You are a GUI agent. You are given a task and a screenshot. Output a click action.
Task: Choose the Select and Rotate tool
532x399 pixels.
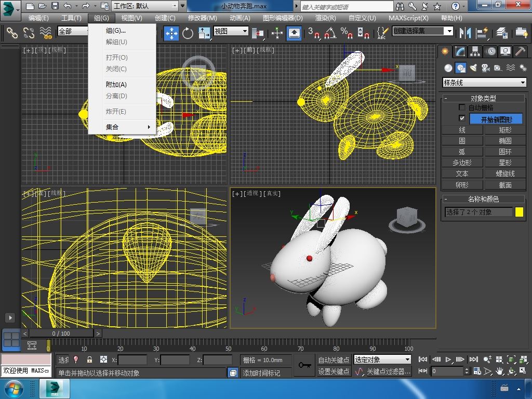187,33
